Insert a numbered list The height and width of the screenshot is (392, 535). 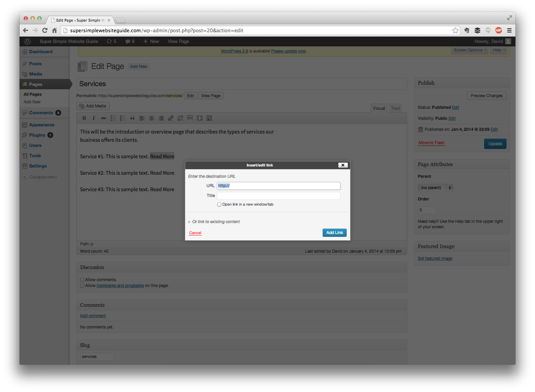[123, 118]
